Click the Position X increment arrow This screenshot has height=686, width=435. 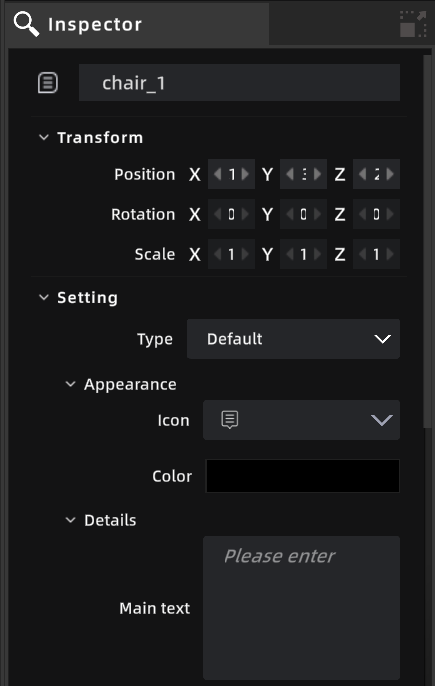(246, 174)
